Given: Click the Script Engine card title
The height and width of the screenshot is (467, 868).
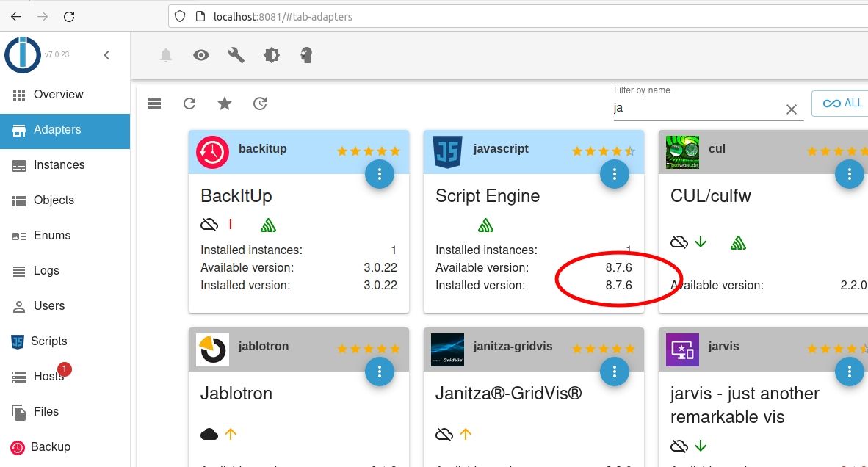Looking at the screenshot, I should (488, 196).
